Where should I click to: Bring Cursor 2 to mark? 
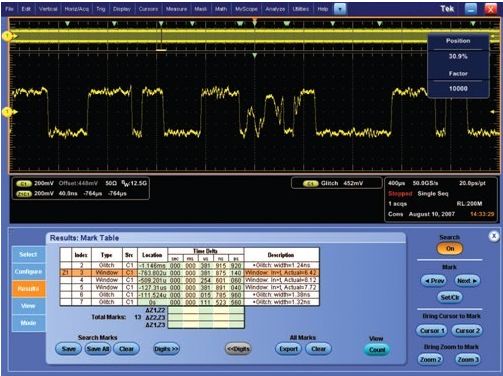pyautogui.click(x=467, y=331)
